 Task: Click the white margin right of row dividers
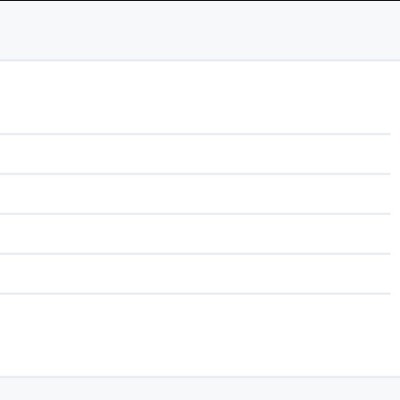395,219
